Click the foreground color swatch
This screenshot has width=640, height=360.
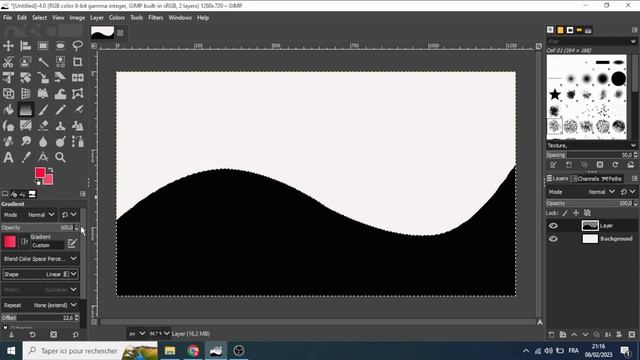[x=40, y=173]
